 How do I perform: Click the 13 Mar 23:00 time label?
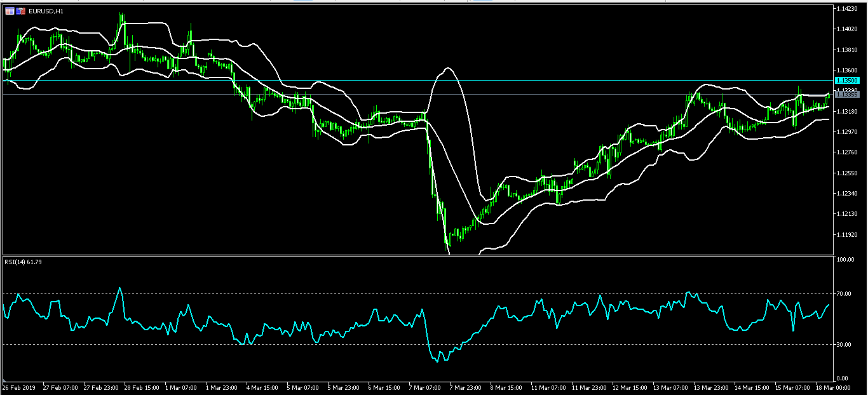711,387
